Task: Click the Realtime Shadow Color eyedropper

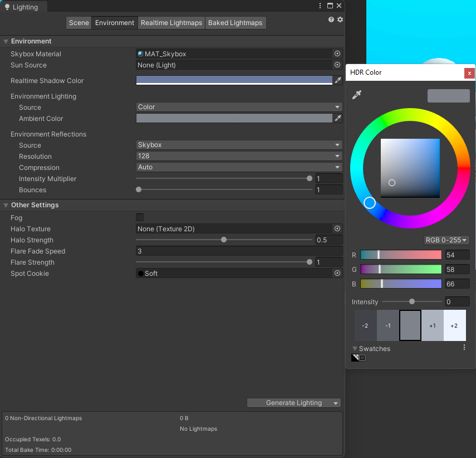Action: (x=337, y=80)
